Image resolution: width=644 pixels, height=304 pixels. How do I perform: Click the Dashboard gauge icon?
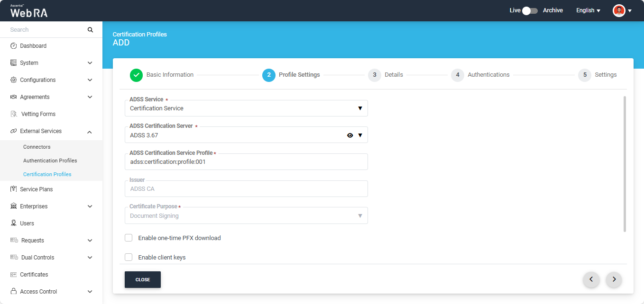click(x=13, y=46)
